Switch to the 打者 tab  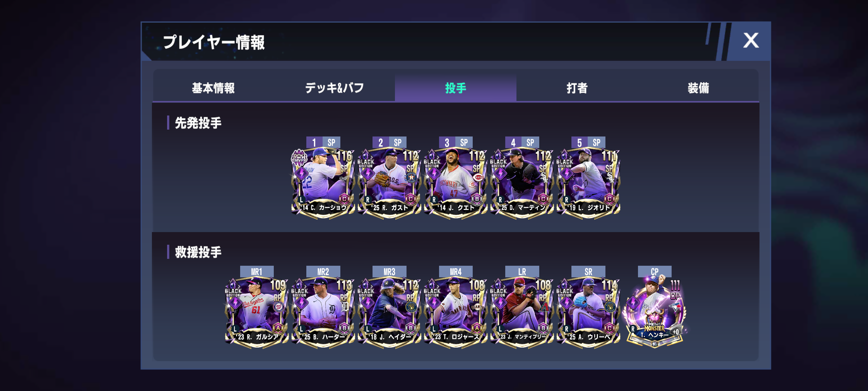577,88
